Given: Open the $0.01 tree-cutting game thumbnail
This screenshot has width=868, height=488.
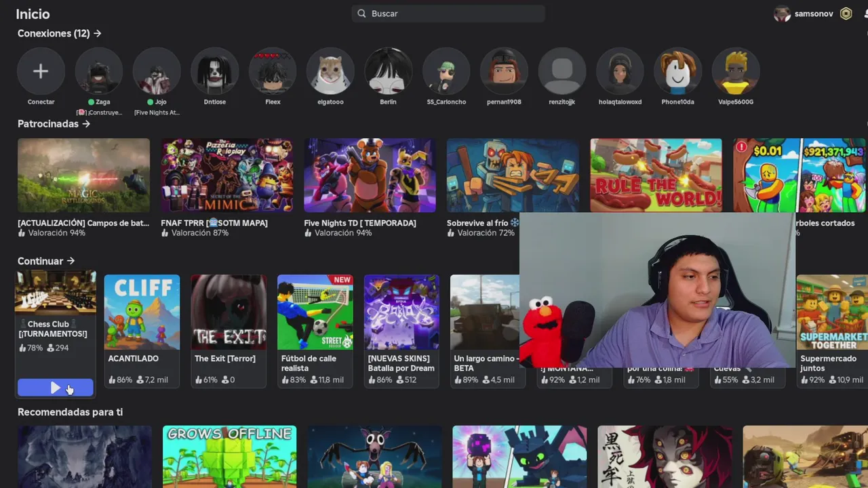Looking at the screenshot, I should (799, 176).
